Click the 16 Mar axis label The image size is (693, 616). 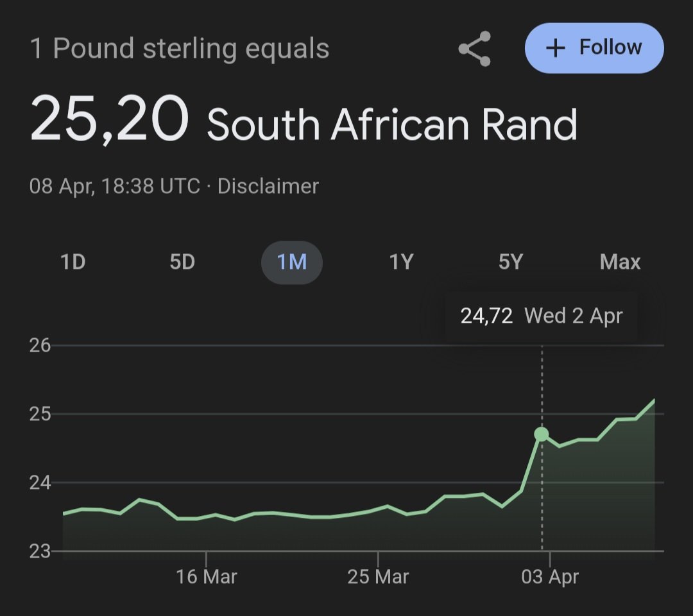pyautogui.click(x=207, y=577)
